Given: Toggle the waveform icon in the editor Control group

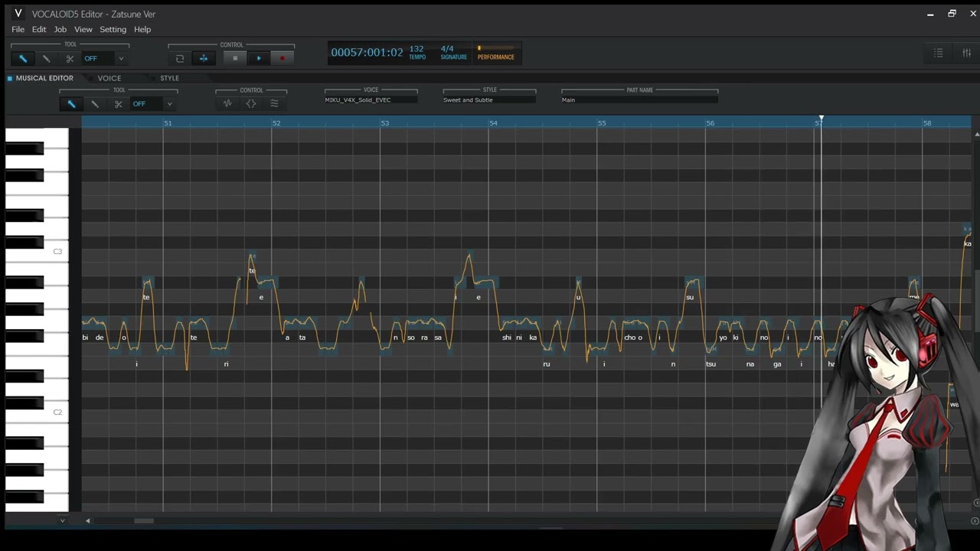Looking at the screenshot, I should (227, 104).
